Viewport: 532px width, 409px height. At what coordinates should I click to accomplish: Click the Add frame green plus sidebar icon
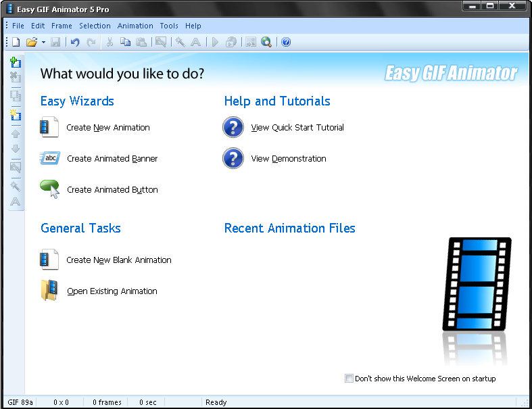pos(16,62)
